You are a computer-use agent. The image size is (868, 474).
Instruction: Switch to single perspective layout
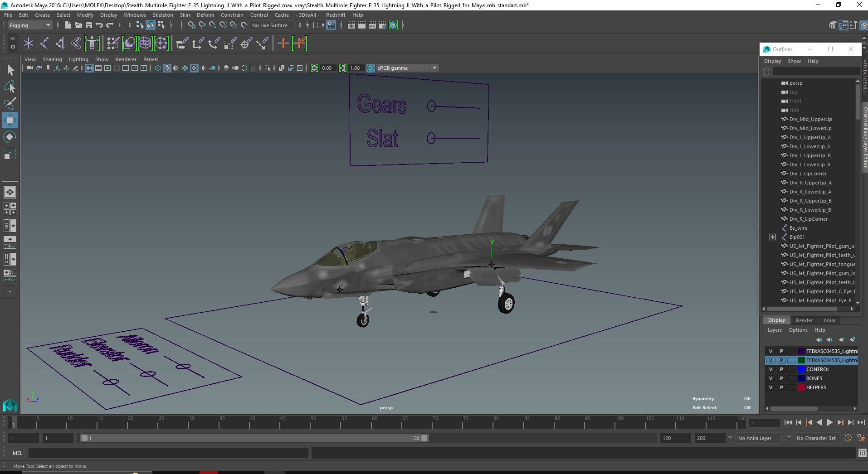pyautogui.click(x=10, y=192)
